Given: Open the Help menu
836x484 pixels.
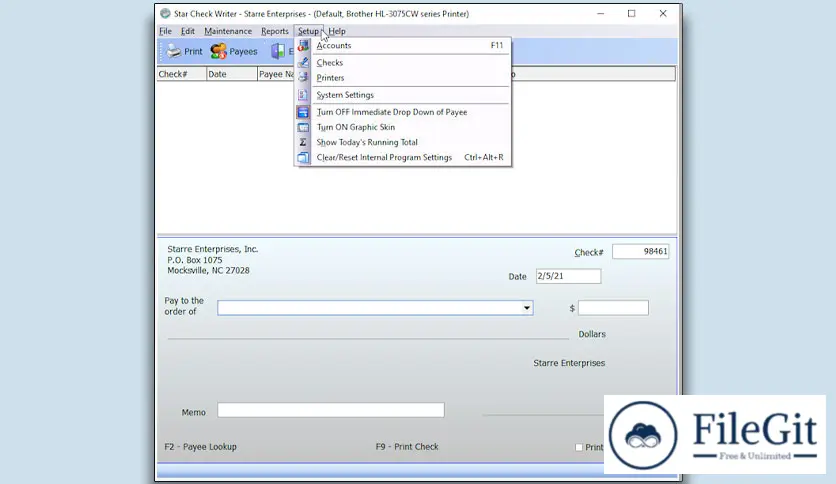Looking at the screenshot, I should pyautogui.click(x=337, y=31).
